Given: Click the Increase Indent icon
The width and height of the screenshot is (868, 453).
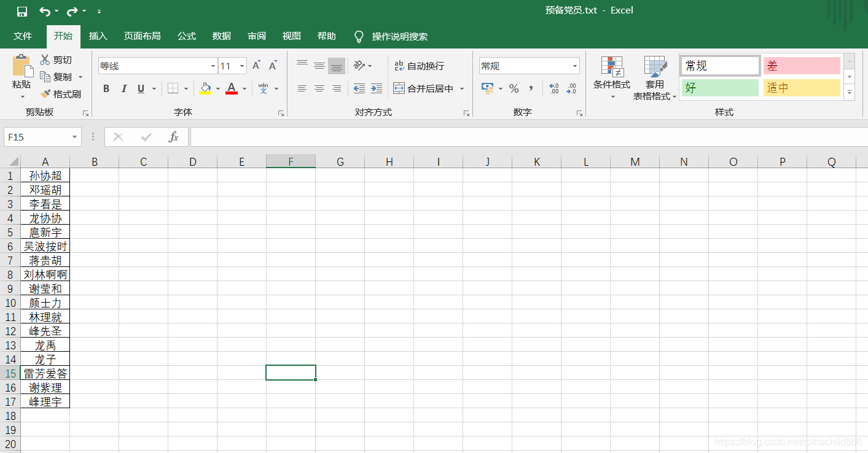Looking at the screenshot, I should point(377,88).
